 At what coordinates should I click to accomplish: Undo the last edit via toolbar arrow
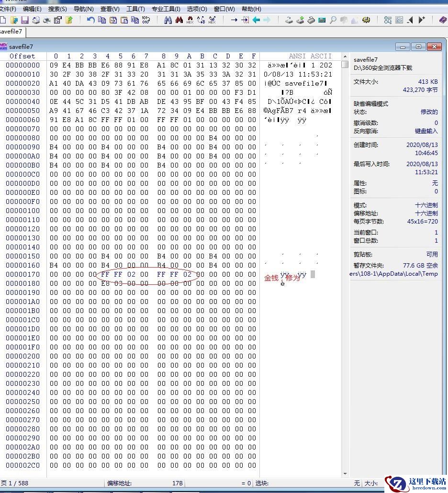pyautogui.click(x=90, y=20)
